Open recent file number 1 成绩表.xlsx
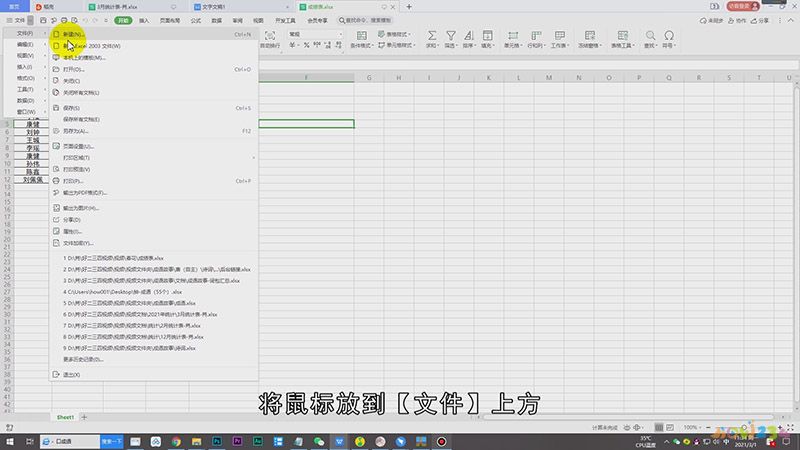The height and width of the screenshot is (450, 800). [113, 258]
